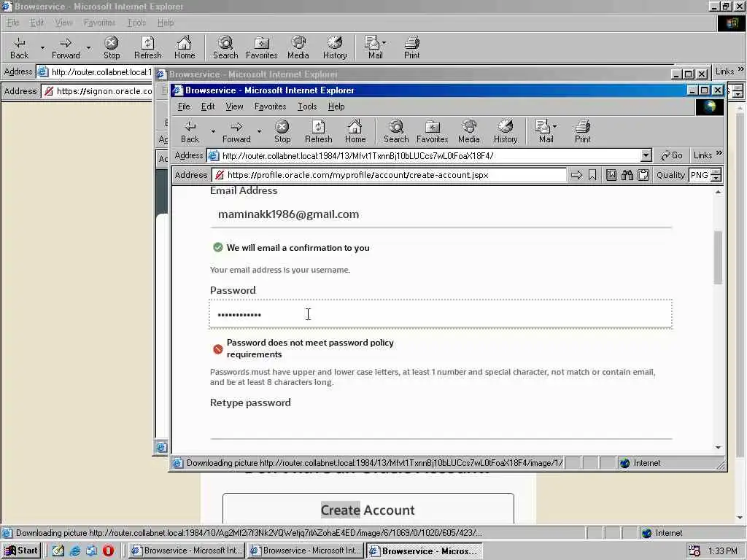
Task: Switch to second Browservice taskbar button
Action: [x=306, y=551]
